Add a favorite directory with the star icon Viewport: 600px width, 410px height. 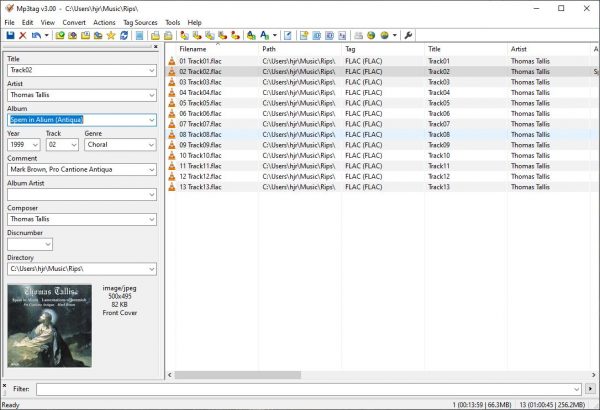(111, 36)
